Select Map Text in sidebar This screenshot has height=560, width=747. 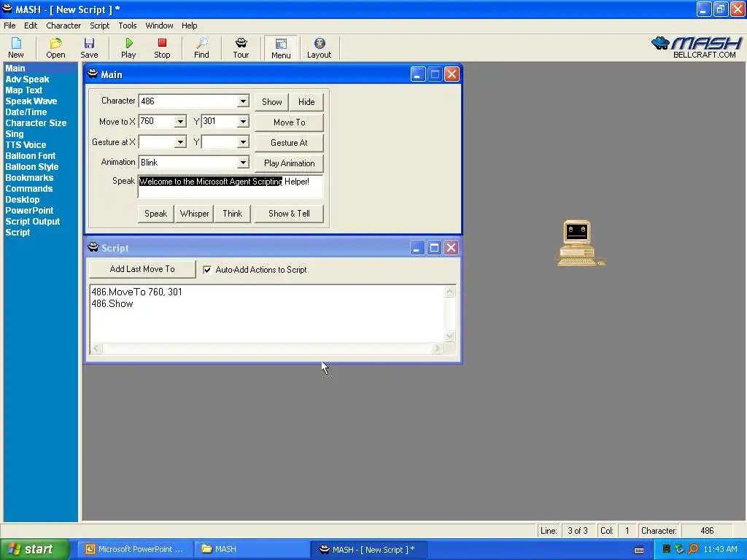click(x=24, y=90)
